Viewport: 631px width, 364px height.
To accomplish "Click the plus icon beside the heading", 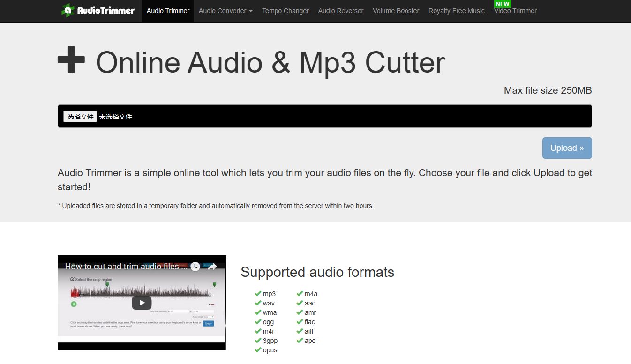I will (x=71, y=59).
